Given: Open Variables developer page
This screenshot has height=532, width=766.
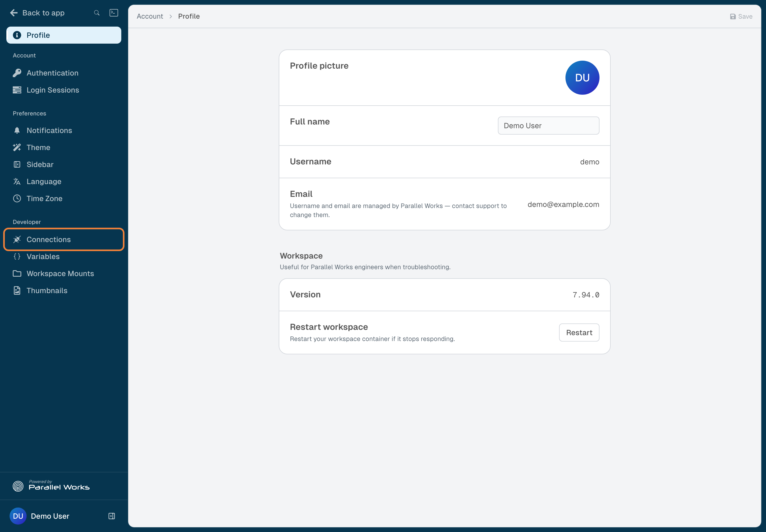Looking at the screenshot, I should click(x=64, y=256).
